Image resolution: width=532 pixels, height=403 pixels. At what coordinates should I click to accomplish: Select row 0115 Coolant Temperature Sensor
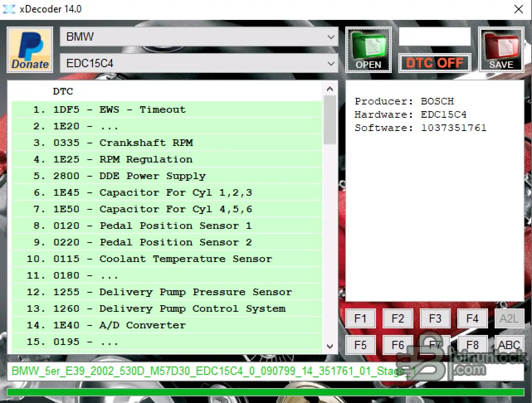[167, 259]
